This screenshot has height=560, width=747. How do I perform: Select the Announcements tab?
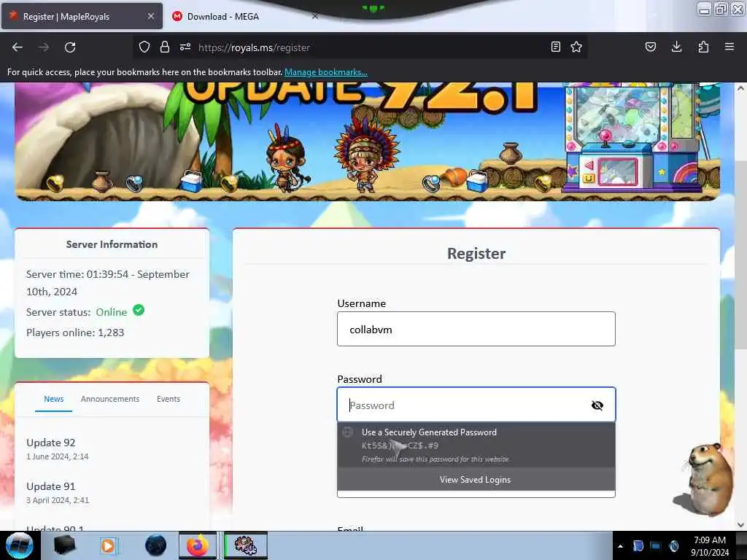pos(110,399)
